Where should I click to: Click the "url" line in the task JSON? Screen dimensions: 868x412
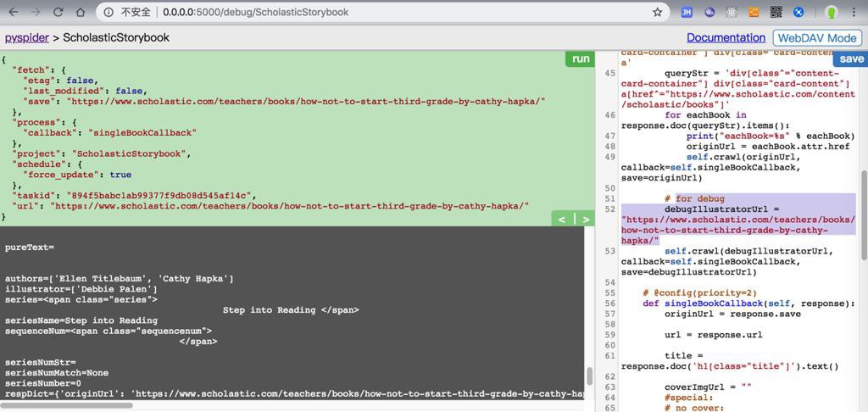coord(270,205)
